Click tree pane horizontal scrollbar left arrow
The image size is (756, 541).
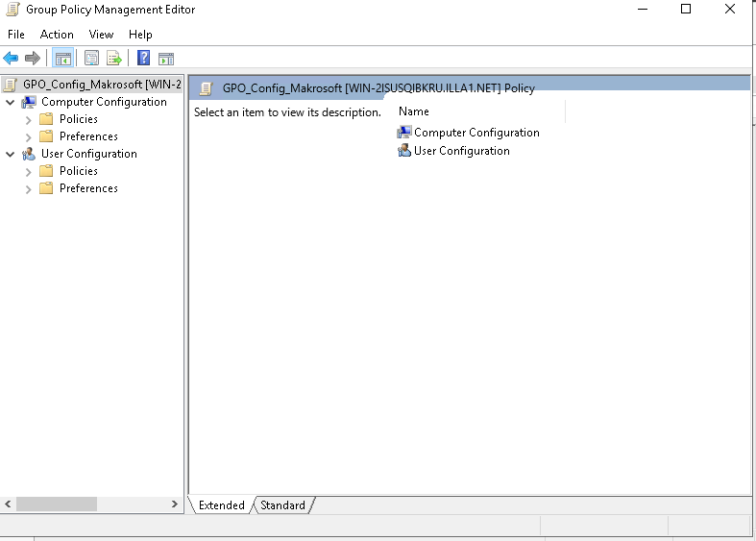(x=9, y=504)
